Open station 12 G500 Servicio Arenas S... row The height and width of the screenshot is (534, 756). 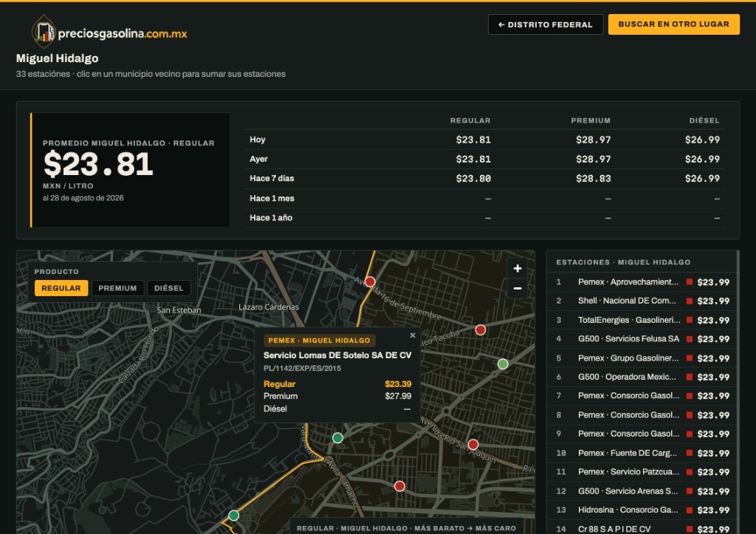click(642, 491)
